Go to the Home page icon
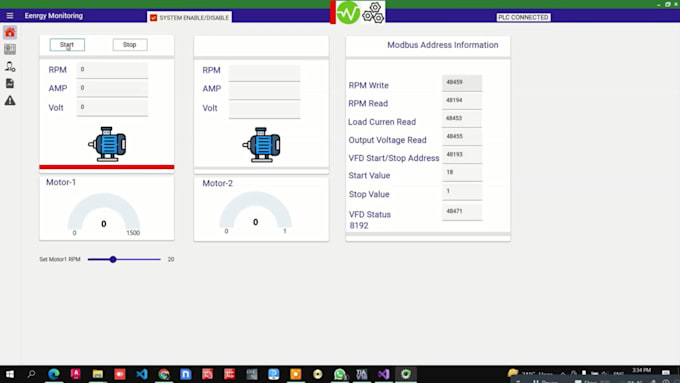 (10, 32)
